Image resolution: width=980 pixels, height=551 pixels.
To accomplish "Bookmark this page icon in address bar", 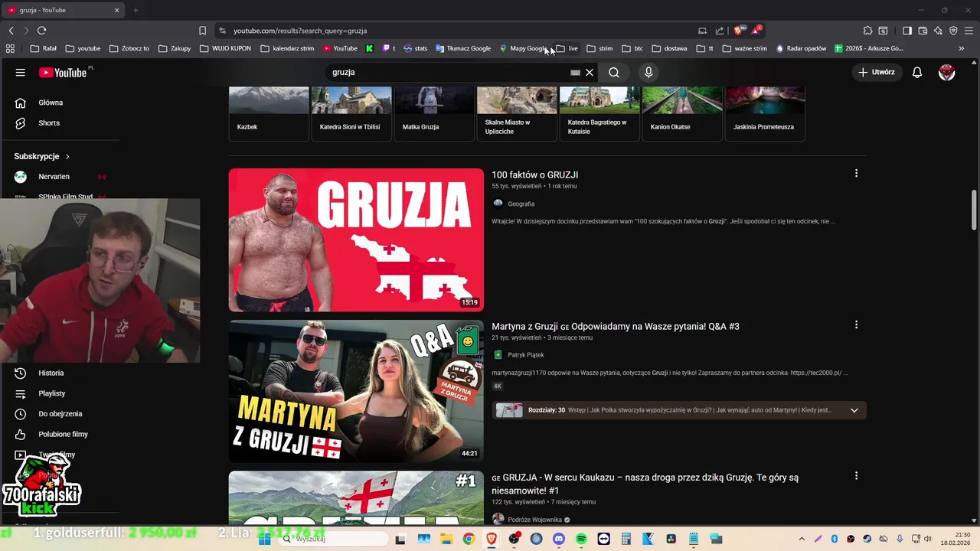I will [x=202, y=31].
